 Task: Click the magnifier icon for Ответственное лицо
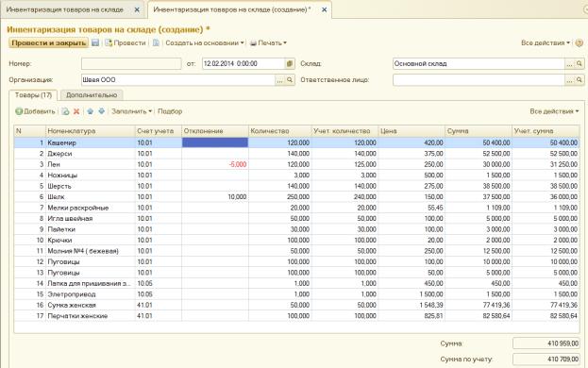pyautogui.click(x=579, y=80)
